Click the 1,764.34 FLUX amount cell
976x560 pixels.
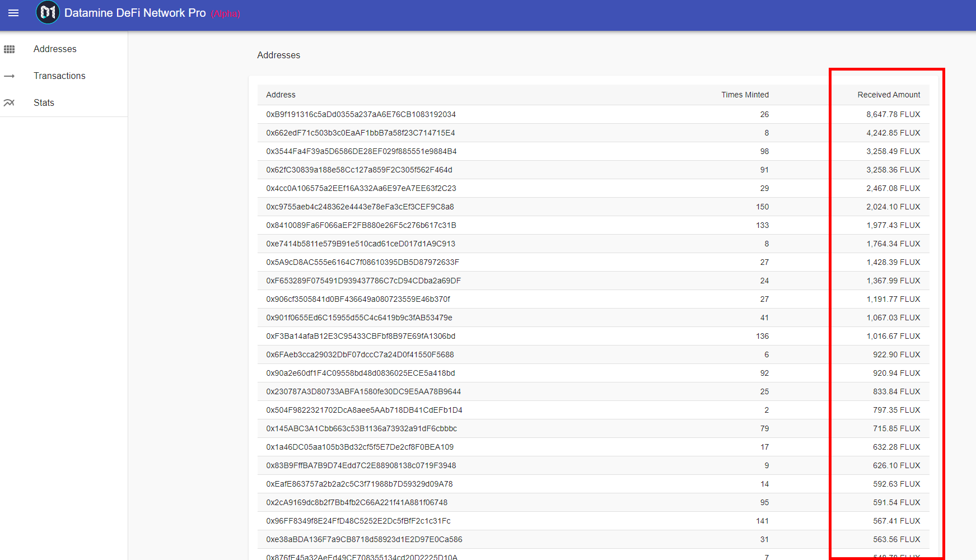[893, 244]
